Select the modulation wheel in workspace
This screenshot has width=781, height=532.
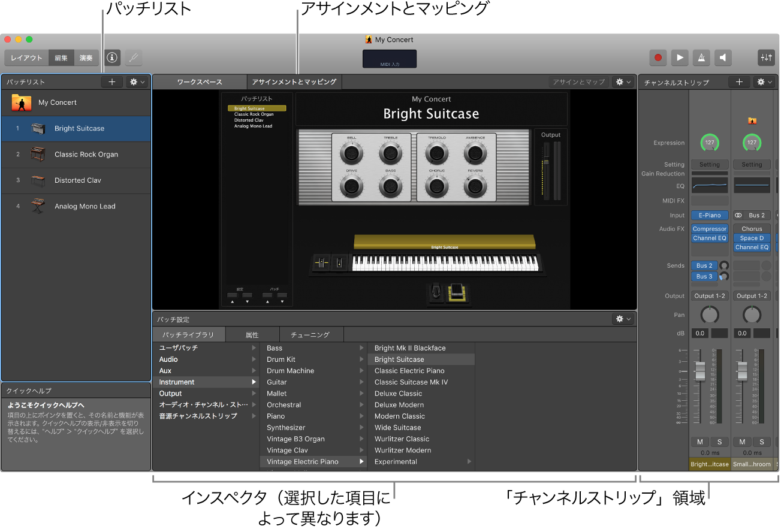click(339, 262)
